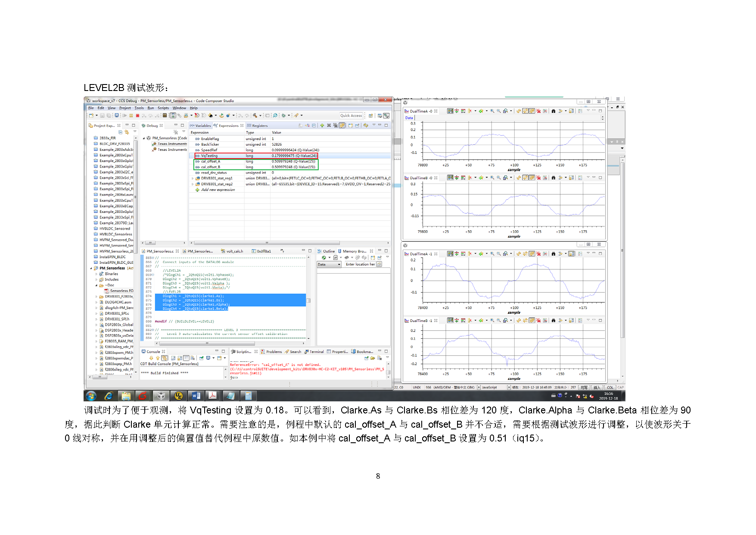Switch to the Variables tab

point(200,126)
